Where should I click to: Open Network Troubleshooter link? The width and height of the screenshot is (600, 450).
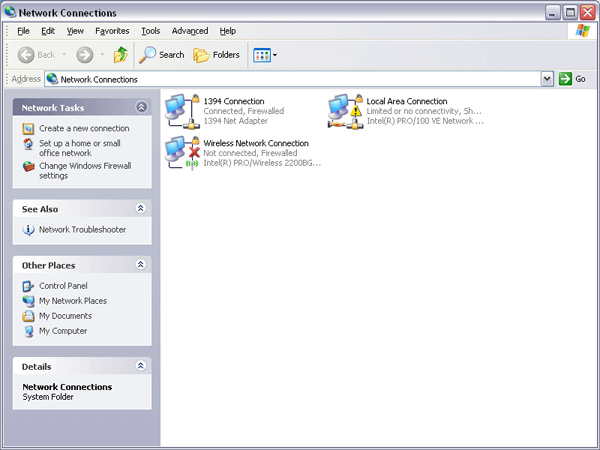pyautogui.click(x=82, y=230)
